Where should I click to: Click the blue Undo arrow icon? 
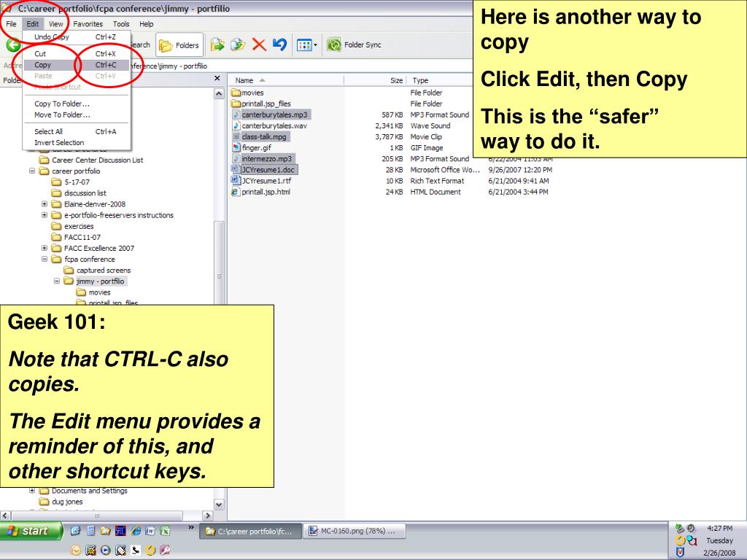pyautogui.click(x=280, y=44)
